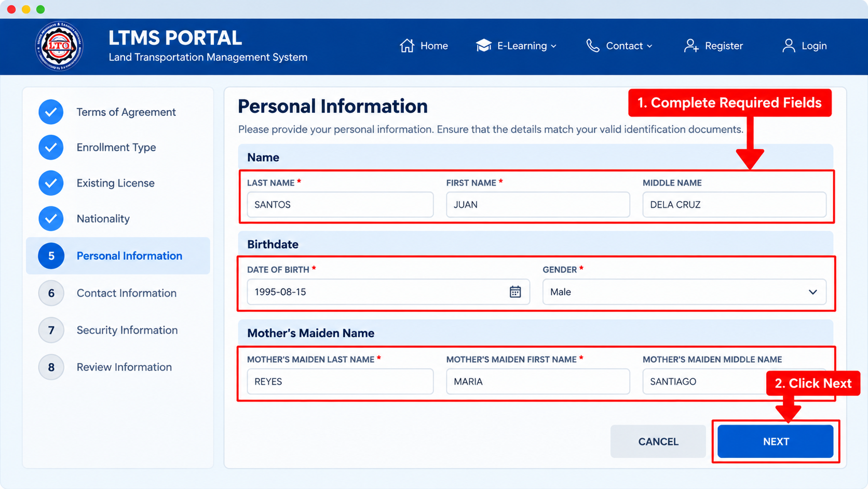Select the Personal Information step
This screenshot has height=489, width=868.
tap(118, 256)
